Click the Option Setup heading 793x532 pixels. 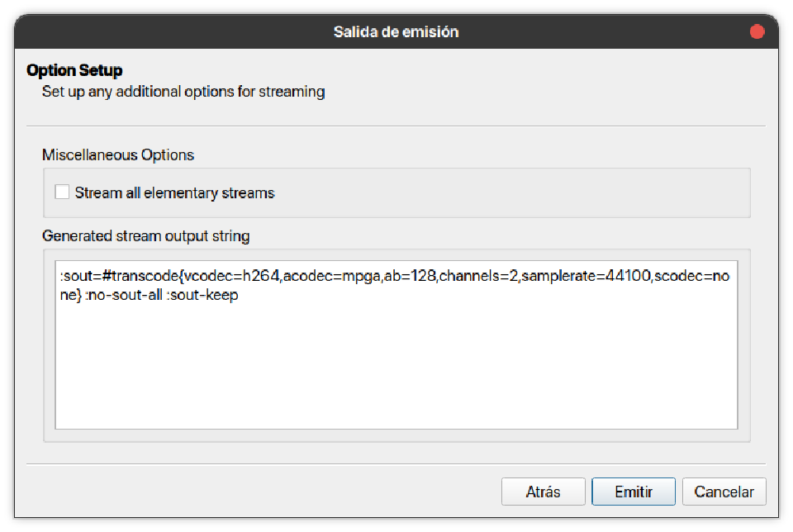point(74,70)
